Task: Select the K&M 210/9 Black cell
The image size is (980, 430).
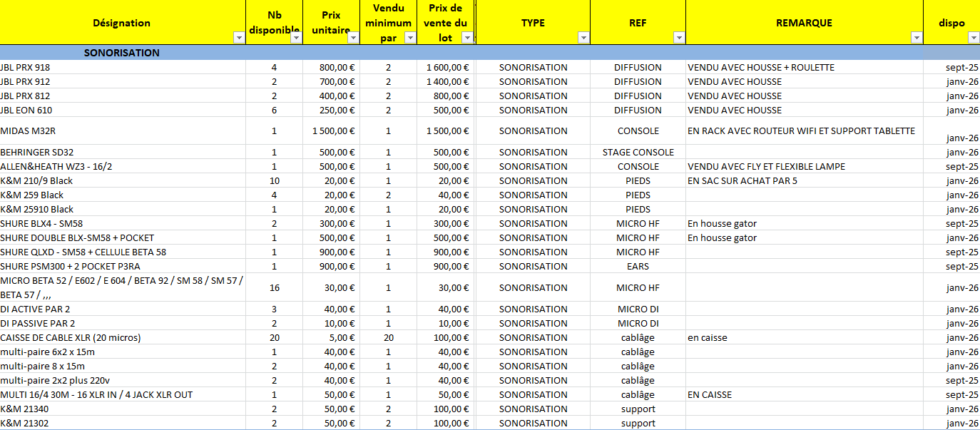Action: click(122, 180)
